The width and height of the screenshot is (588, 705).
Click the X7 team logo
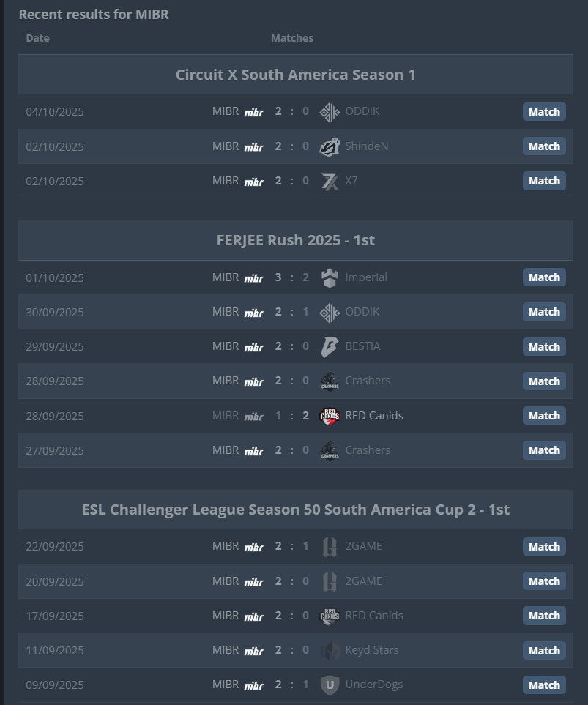(x=330, y=181)
